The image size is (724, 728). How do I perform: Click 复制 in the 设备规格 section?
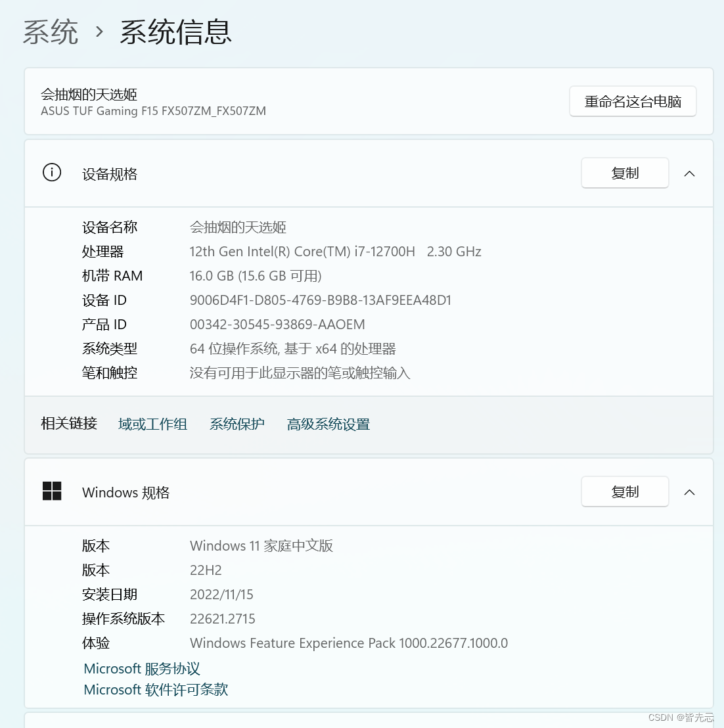coord(624,172)
